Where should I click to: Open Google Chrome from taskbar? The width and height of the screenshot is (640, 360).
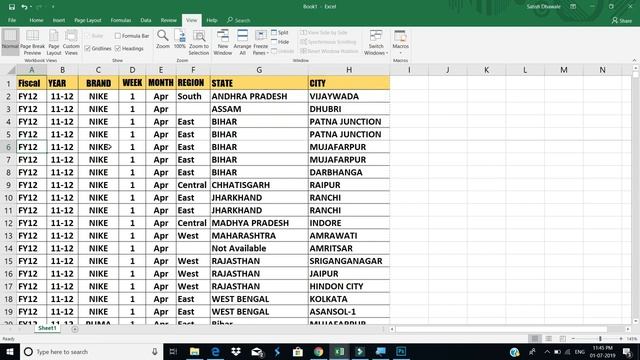pyautogui.click(x=318, y=351)
